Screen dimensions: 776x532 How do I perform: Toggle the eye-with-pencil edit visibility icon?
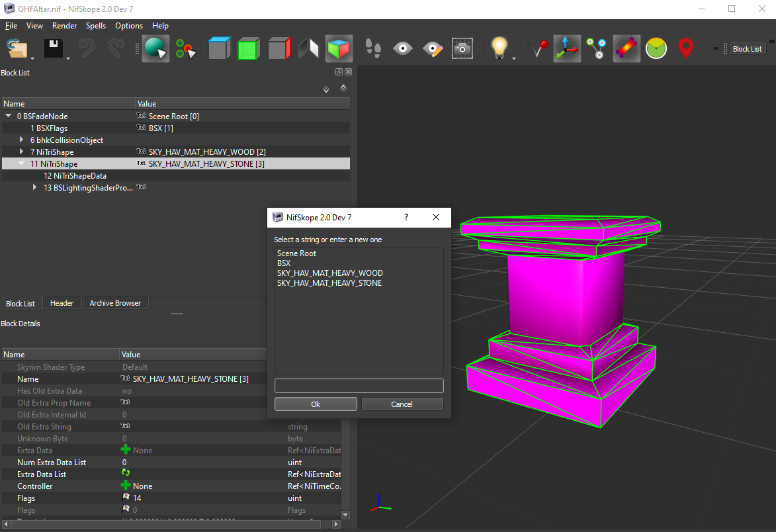tap(432, 48)
